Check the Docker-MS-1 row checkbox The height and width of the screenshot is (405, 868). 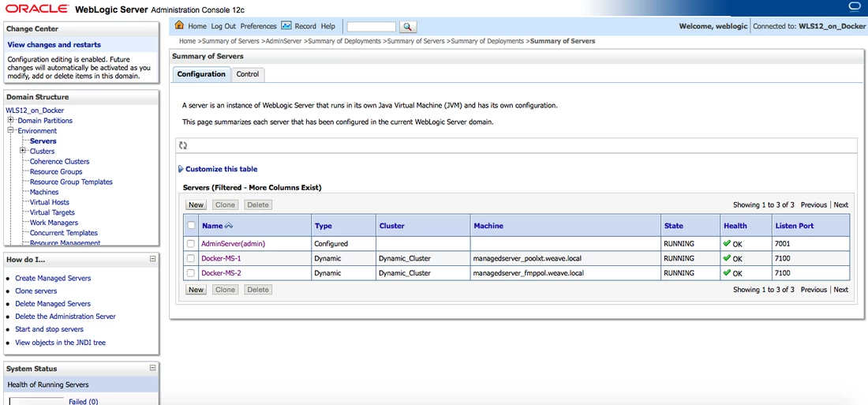tap(191, 258)
